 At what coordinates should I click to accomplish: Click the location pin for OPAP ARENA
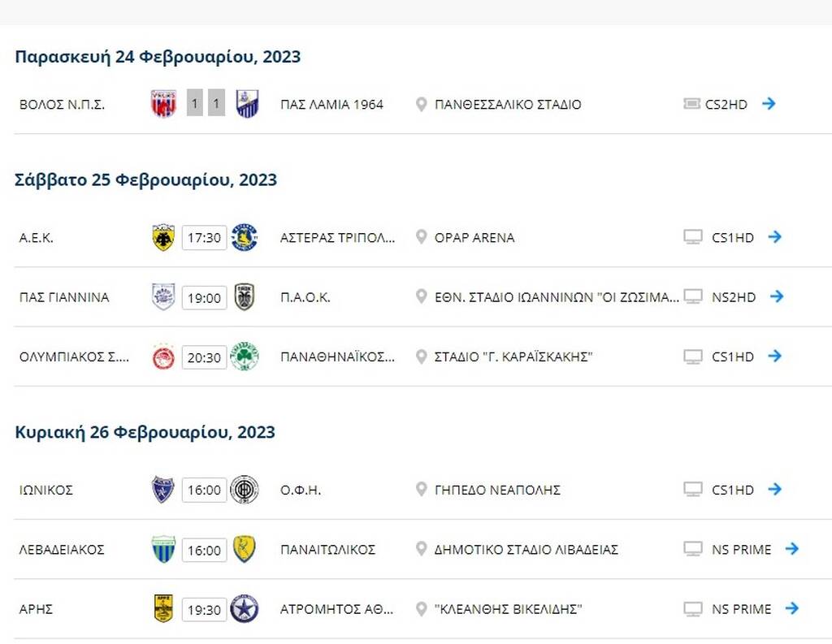pyautogui.click(x=421, y=237)
